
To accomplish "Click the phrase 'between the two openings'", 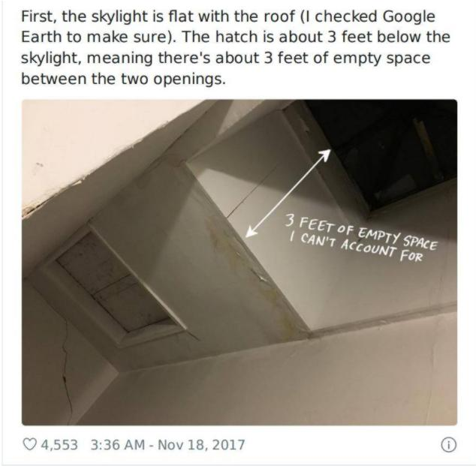I will click(x=122, y=79).
